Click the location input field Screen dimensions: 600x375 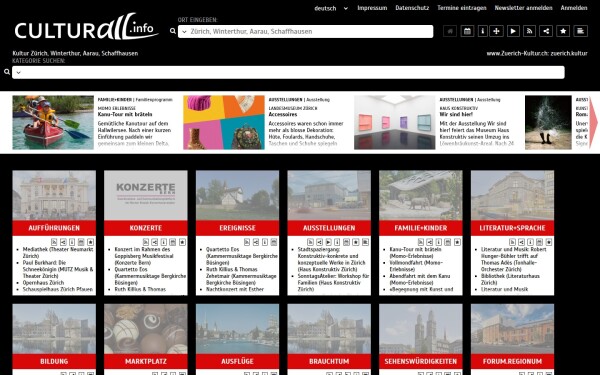pos(305,31)
